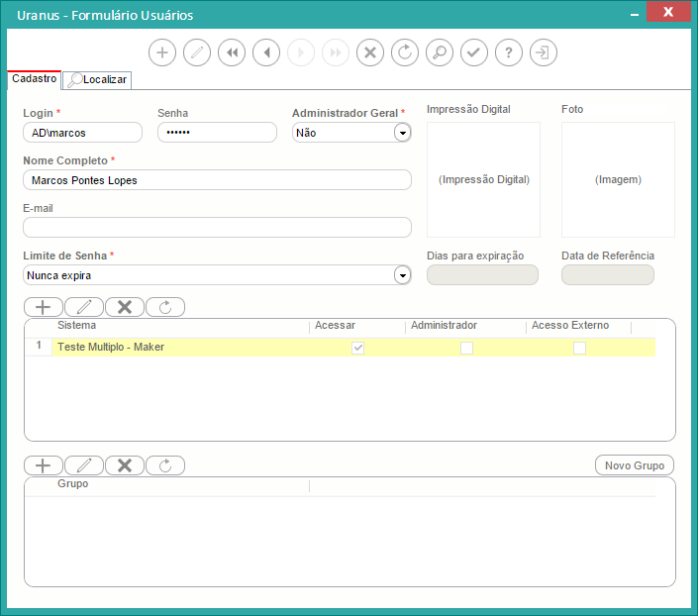Click the refresh toolbar icon

tap(405, 52)
